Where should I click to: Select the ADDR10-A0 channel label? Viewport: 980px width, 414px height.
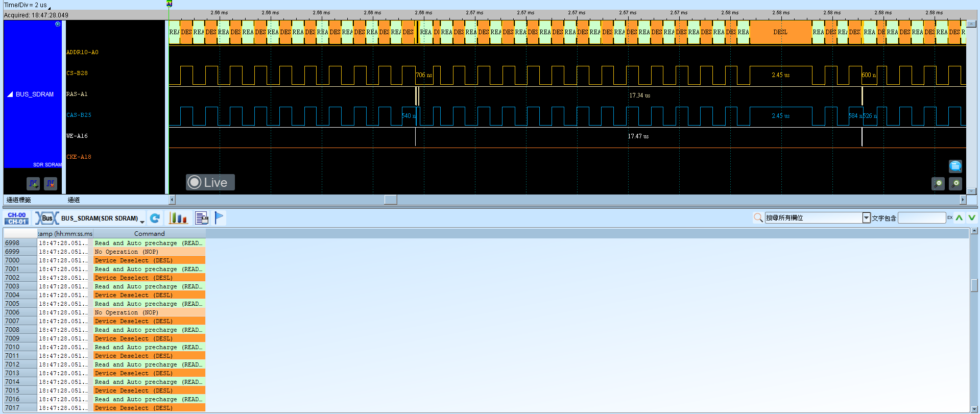tap(82, 52)
